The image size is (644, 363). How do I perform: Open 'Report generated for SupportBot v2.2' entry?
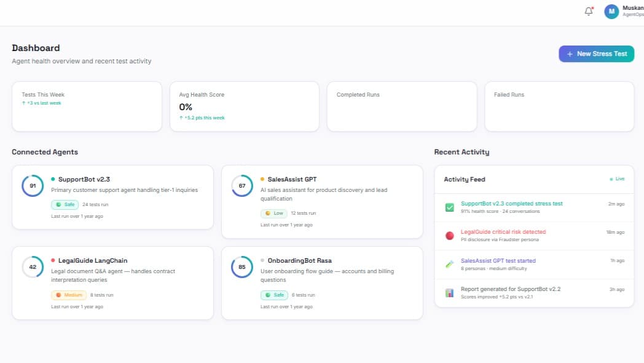511,289
